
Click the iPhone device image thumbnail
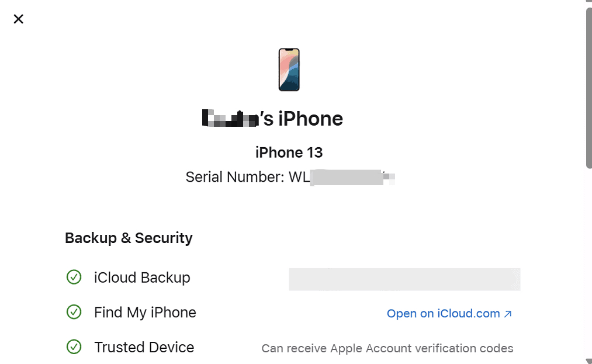pyautogui.click(x=289, y=69)
